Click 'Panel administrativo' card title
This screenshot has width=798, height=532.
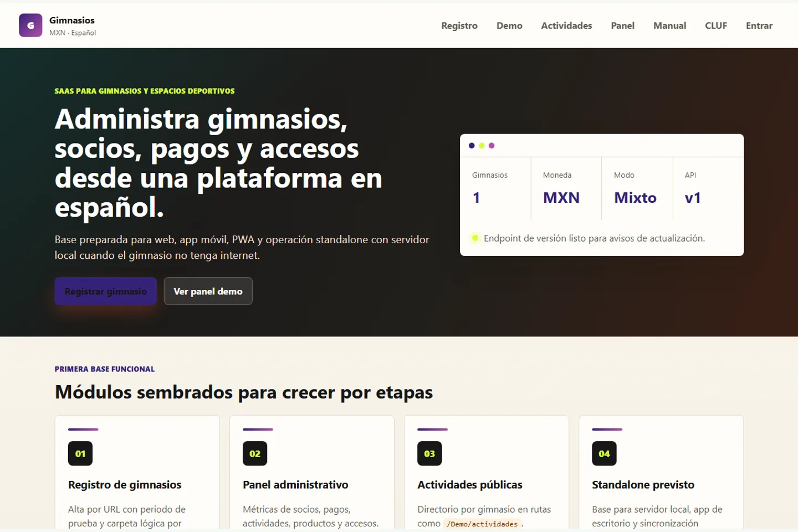[x=295, y=485]
